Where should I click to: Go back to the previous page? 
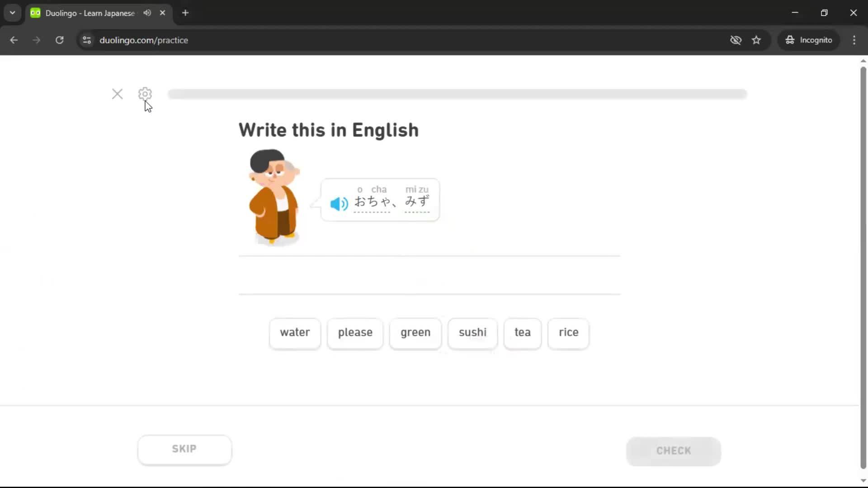coord(14,40)
